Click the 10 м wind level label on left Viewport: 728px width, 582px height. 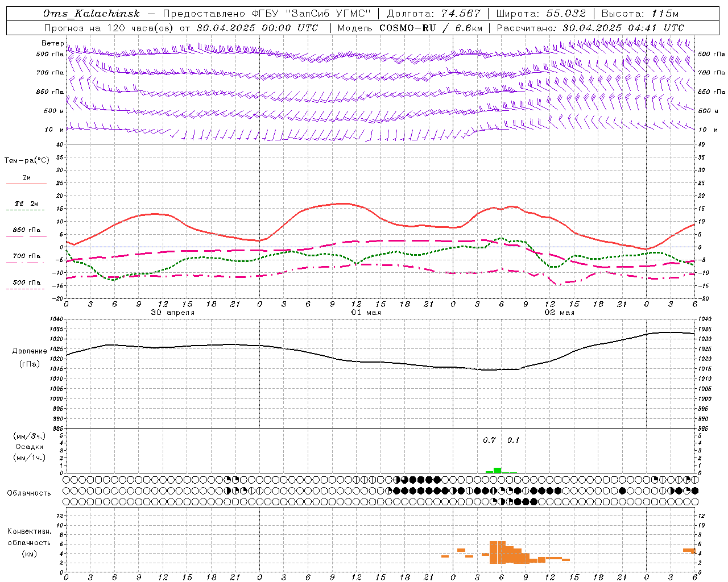[x=55, y=130]
